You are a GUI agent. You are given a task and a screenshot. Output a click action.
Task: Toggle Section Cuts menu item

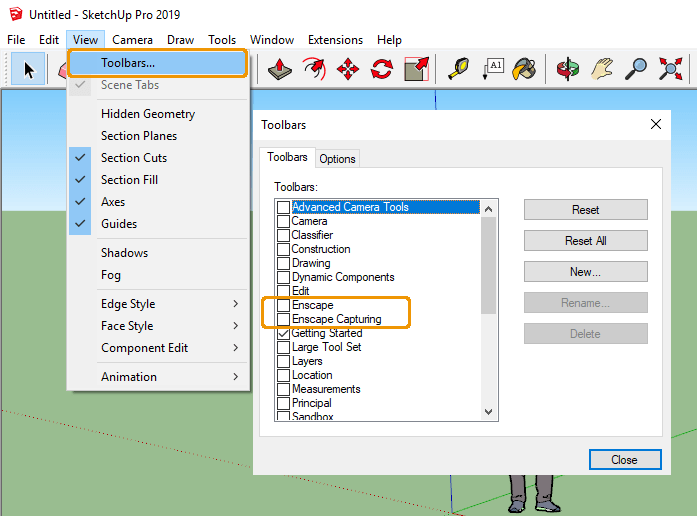click(158, 158)
